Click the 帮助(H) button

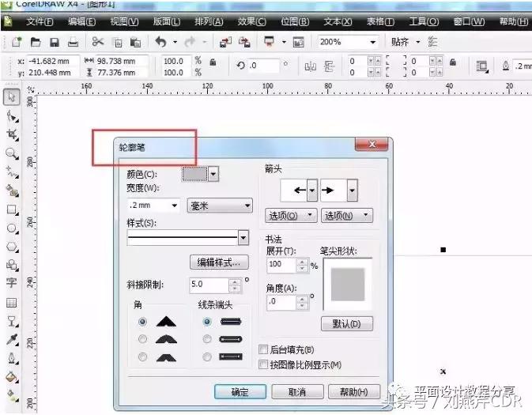[354, 392]
